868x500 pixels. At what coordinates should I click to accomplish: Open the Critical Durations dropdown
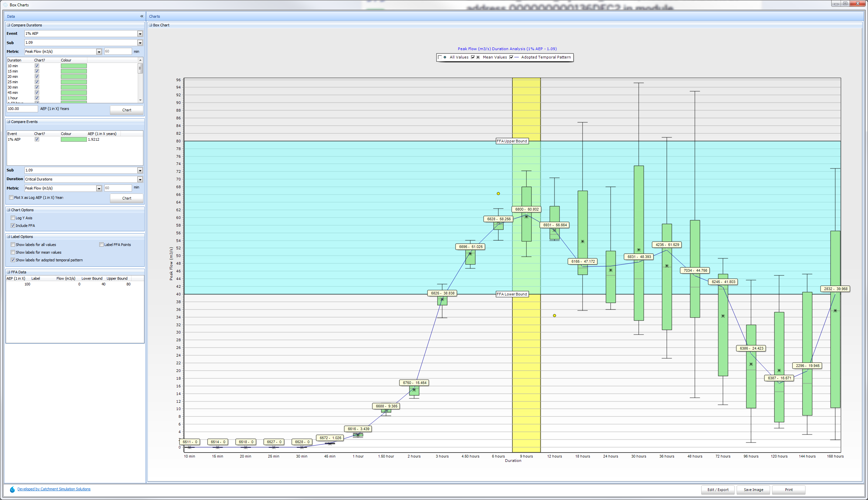pos(140,179)
